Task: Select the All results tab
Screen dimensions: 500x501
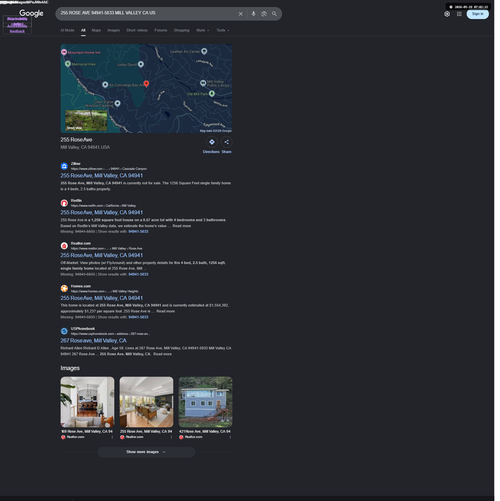Action: (x=83, y=30)
